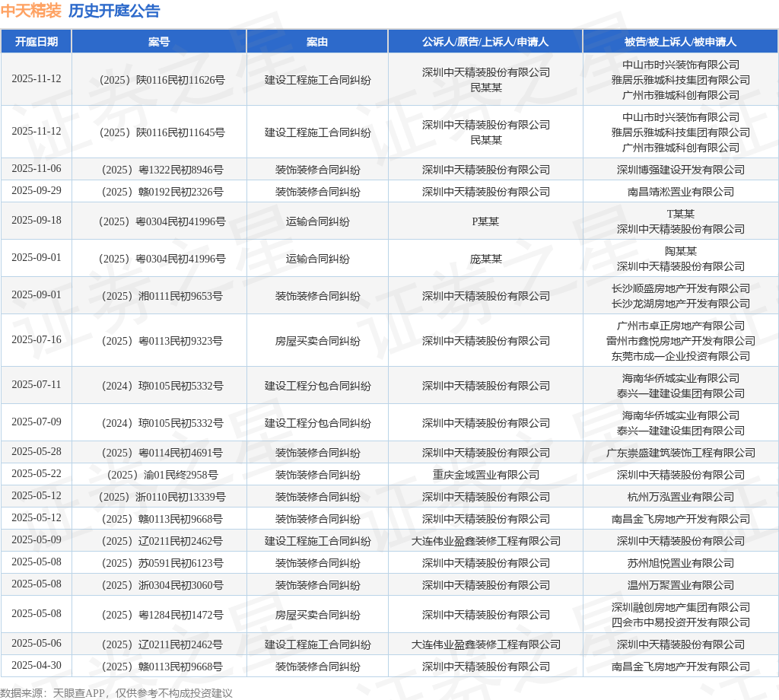The height and width of the screenshot is (700, 779).
Task: Click defendant 深圳博强建设开发有限公司
Action: point(681,170)
